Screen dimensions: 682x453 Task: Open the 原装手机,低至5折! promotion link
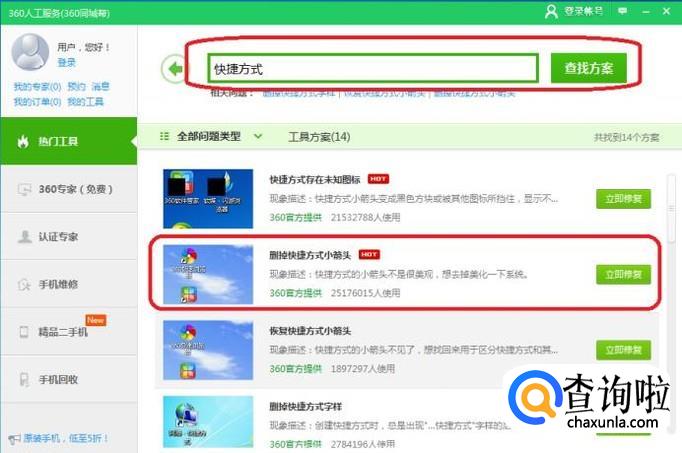(65, 438)
